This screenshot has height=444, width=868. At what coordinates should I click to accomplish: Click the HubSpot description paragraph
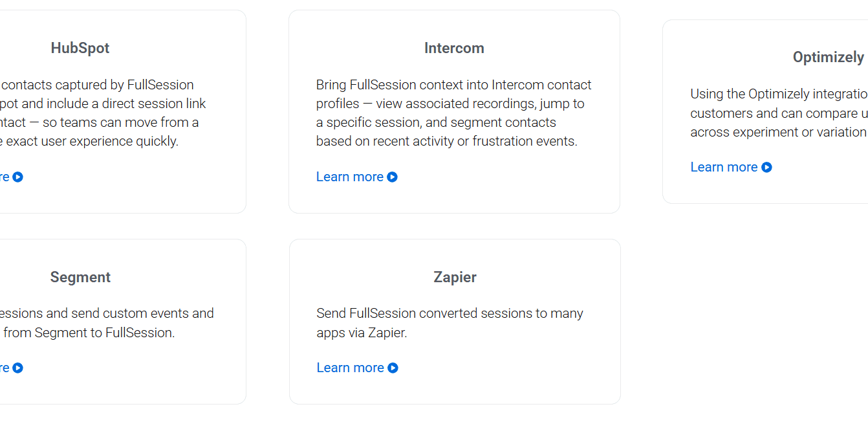pos(100,113)
